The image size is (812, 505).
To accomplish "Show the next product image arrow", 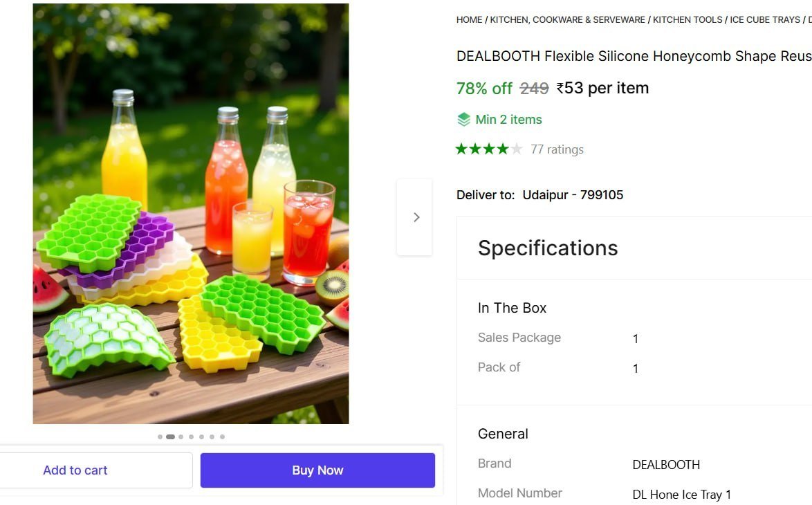I will coord(415,217).
